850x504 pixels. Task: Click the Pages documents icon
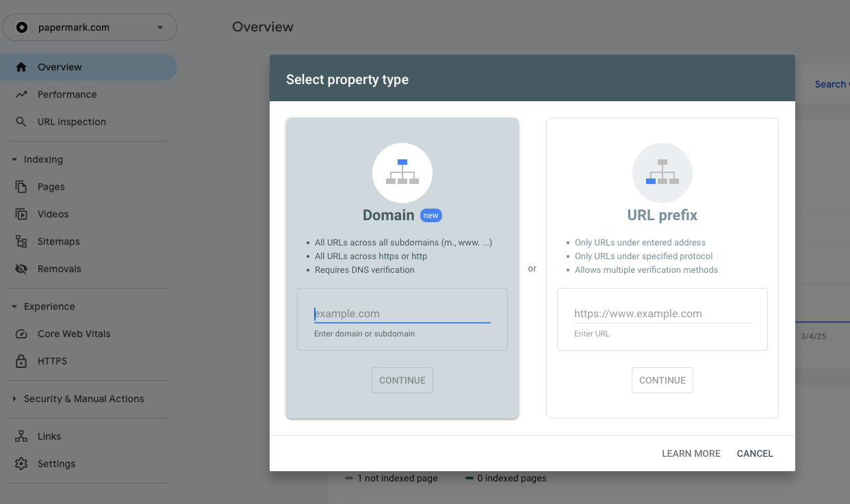tap(21, 187)
